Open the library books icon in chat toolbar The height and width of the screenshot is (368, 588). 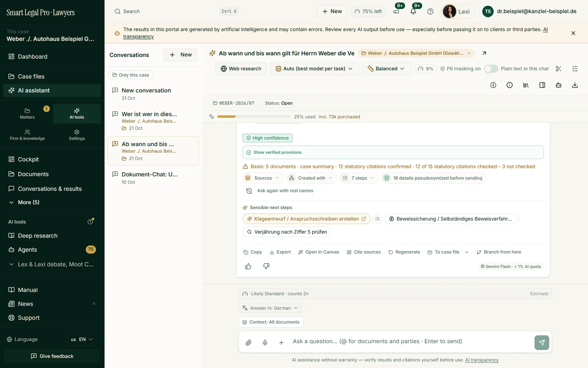tap(526, 85)
